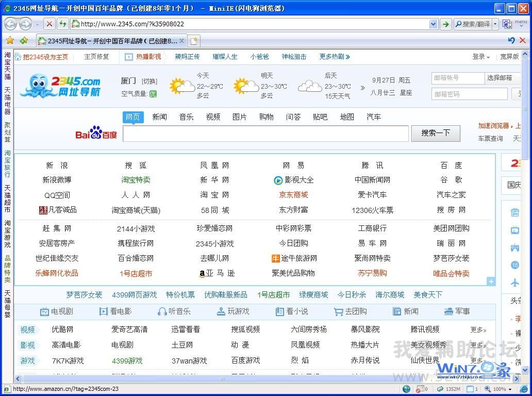Open 淘宝天猫 in the left sidebar
Screen dimensions: 532x396
pos(7,65)
